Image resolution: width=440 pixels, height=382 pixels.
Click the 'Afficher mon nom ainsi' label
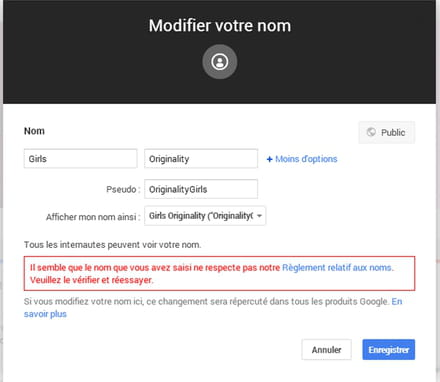[93, 217]
